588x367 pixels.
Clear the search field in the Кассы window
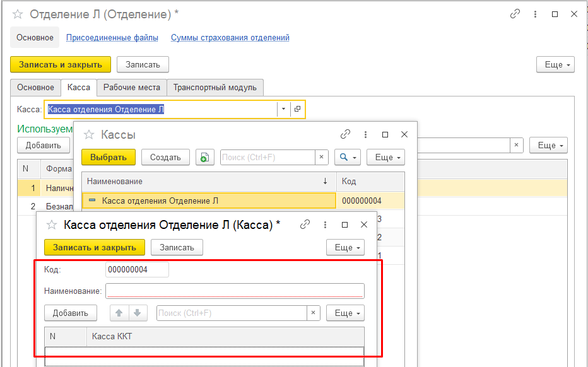pos(322,157)
